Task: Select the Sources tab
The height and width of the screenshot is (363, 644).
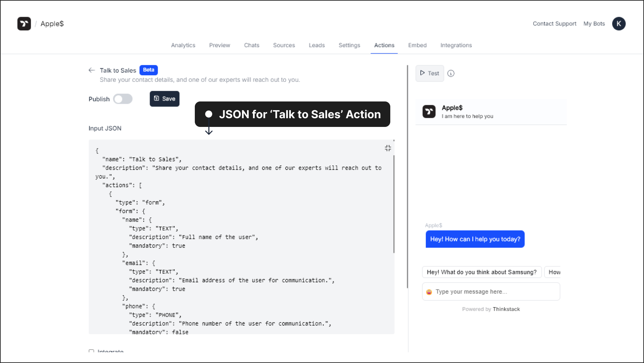Action: click(x=284, y=45)
